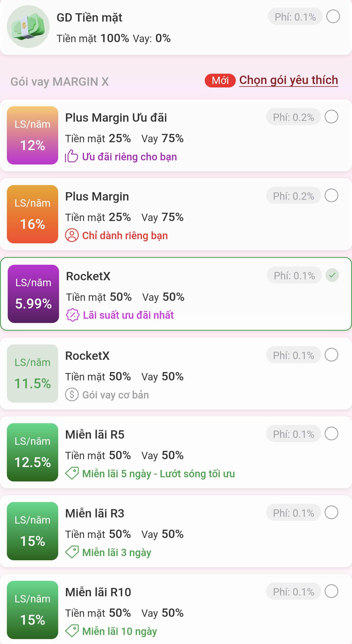The width and height of the screenshot is (352, 644).
Task: Tap the Miễn lãi R3 package title
Action: click(95, 513)
